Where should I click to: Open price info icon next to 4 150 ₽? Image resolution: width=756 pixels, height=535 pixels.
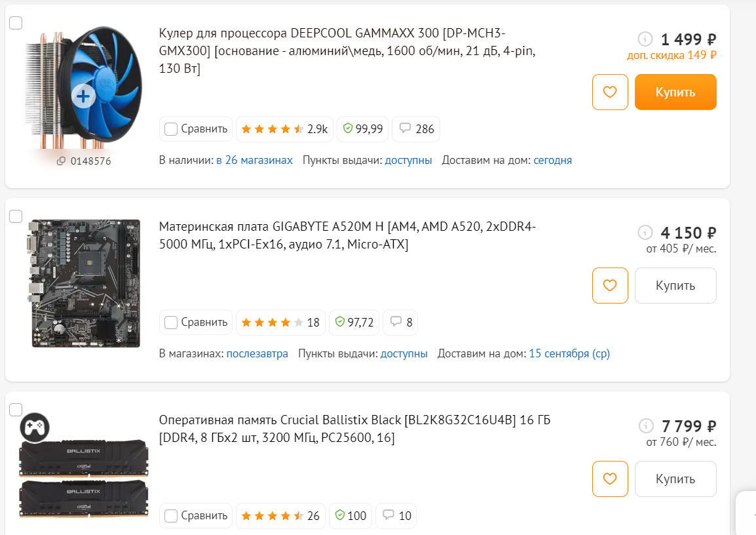tap(645, 232)
